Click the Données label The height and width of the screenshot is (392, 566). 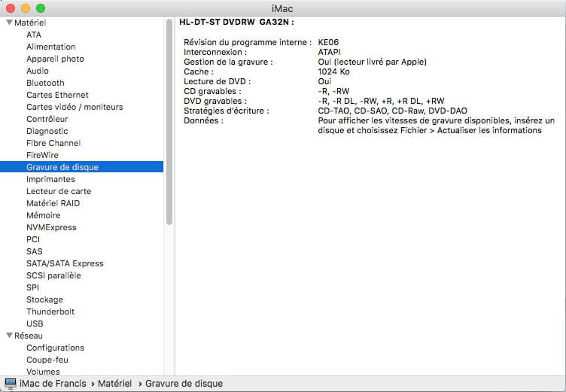pos(203,120)
